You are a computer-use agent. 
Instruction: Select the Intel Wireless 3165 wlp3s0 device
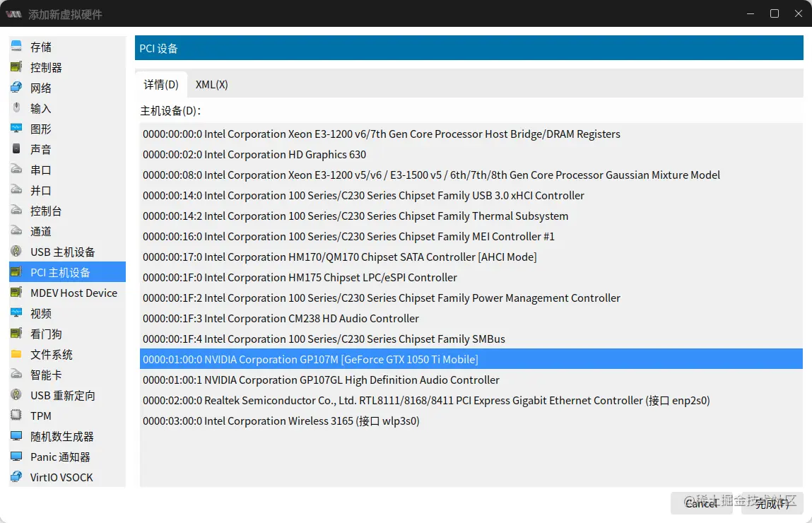coord(471,421)
